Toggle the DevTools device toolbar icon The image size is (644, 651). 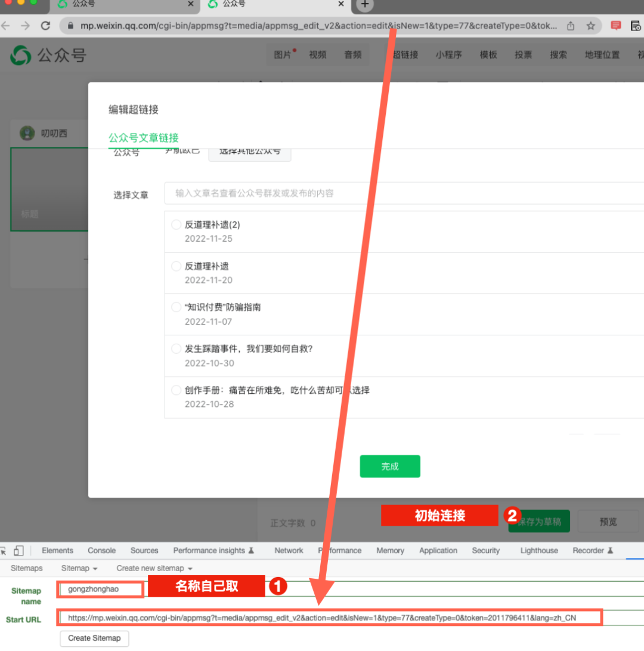tap(19, 551)
